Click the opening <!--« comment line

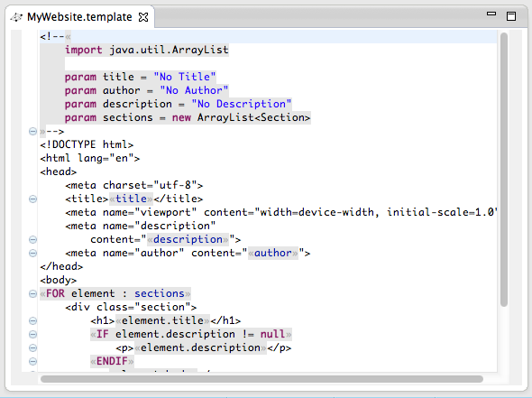55,36
